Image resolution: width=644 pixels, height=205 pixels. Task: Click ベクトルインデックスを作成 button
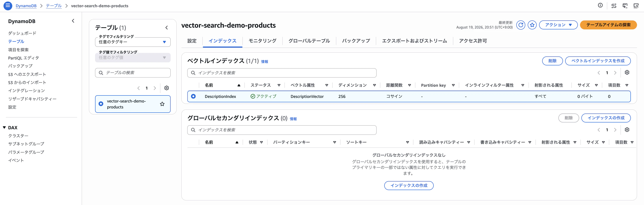coord(598,61)
